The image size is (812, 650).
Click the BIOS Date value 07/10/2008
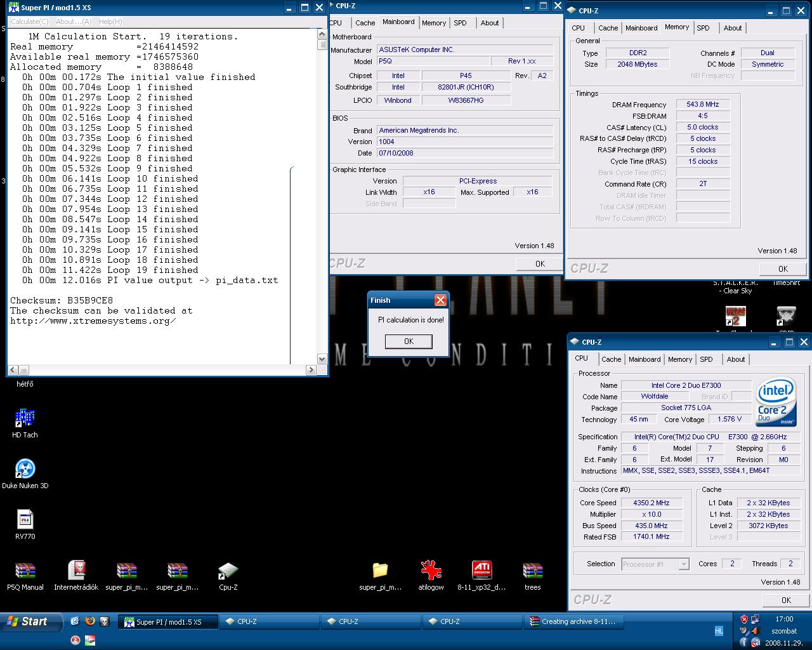(464, 153)
